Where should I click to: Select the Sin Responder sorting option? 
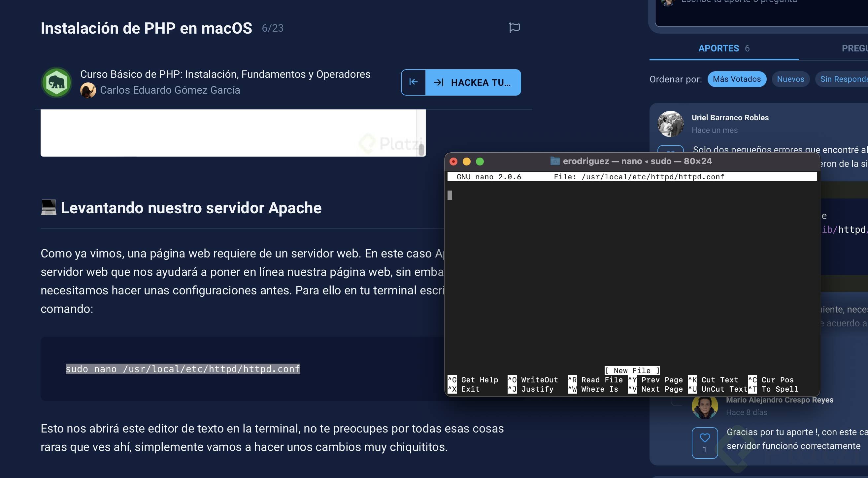pos(846,79)
